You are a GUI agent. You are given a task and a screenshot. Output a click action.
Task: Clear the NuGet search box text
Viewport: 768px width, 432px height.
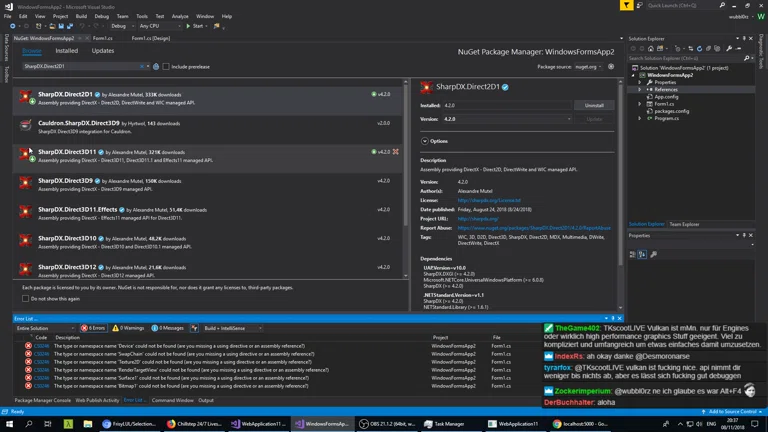[x=142, y=67]
